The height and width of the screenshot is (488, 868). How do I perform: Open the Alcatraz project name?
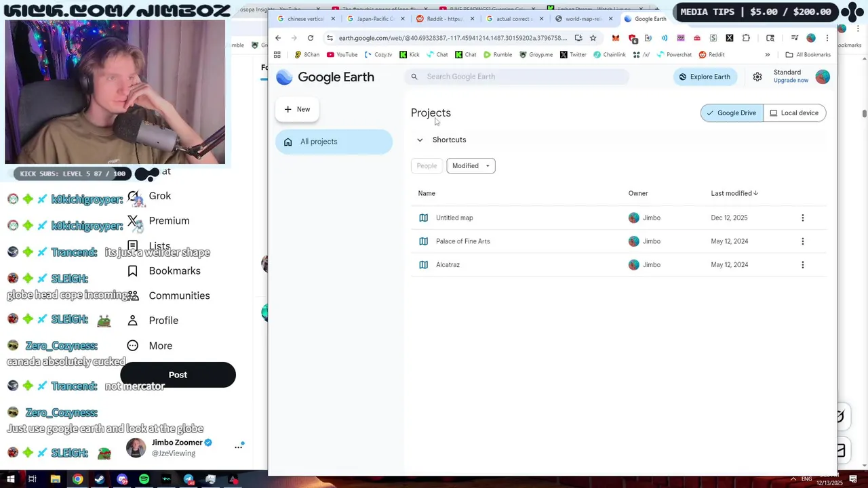[448, 265]
